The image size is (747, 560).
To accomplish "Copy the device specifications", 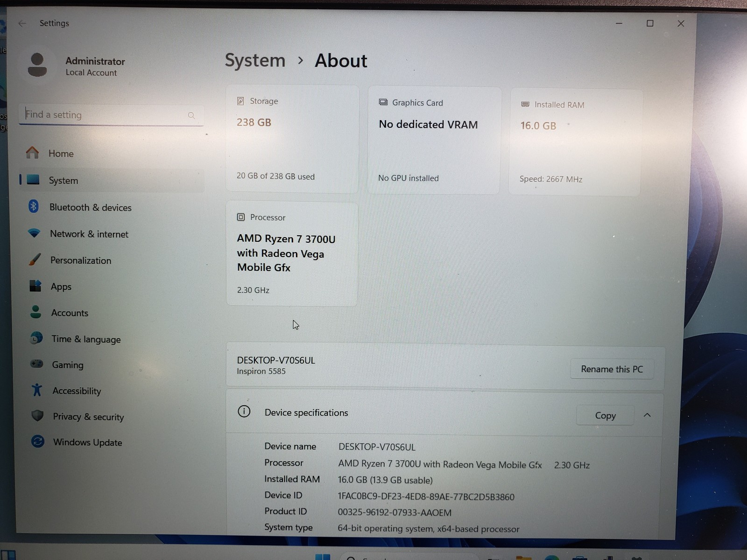I will [x=605, y=415].
